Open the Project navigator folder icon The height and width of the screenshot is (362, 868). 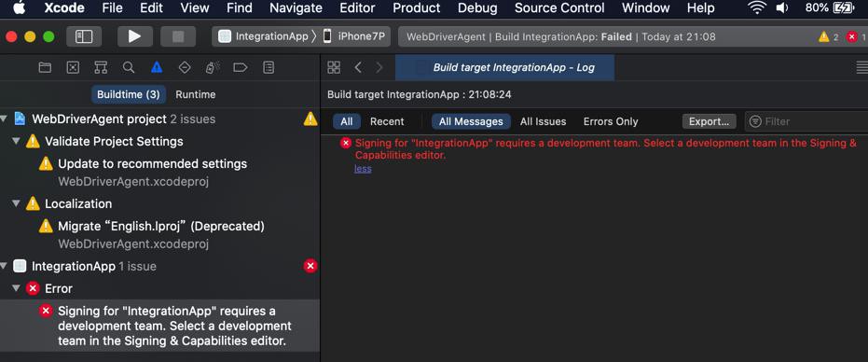point(45,67)
